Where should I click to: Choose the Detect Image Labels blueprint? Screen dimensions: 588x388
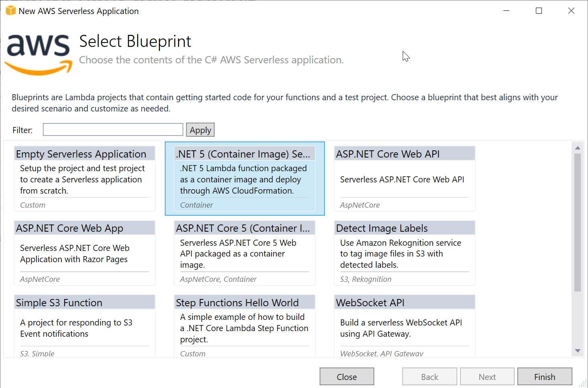[x=405, y=253]
